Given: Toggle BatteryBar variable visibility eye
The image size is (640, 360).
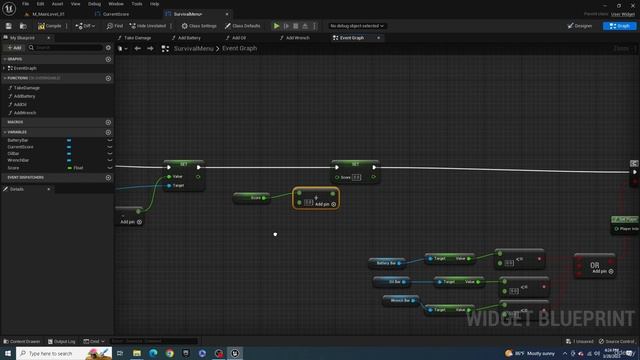Looking at the screenshot, I should tap(109, 140).
